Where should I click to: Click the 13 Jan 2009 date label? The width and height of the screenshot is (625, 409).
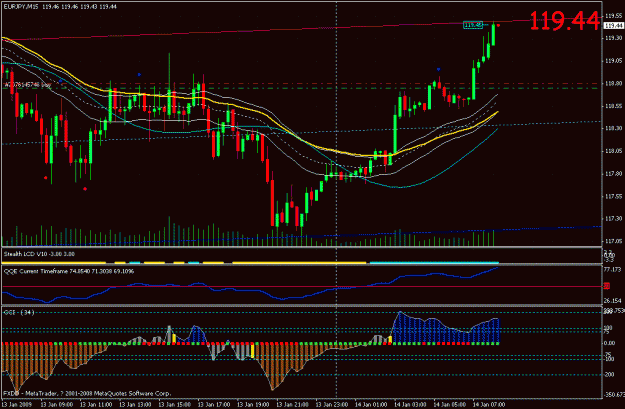pyautogui.click(x=15, y=404)
